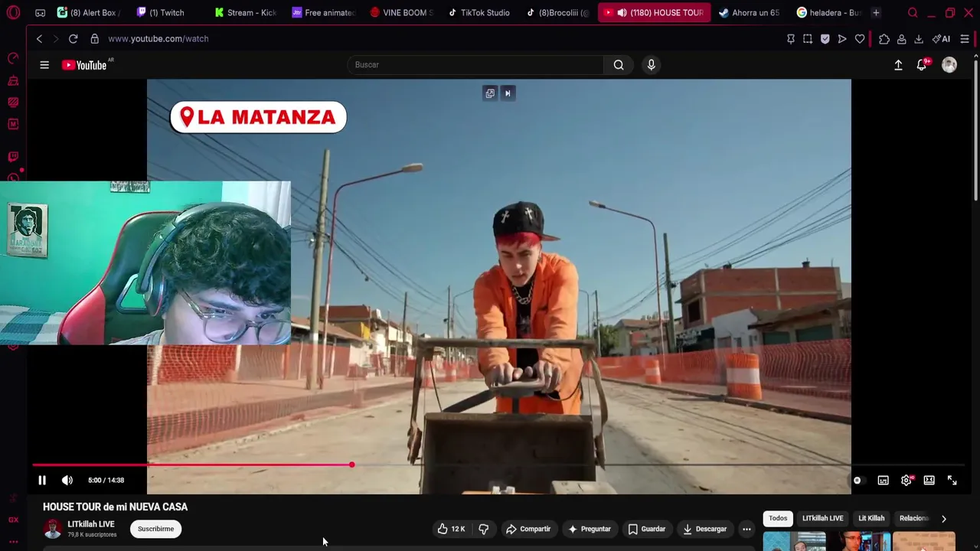Image resolution: width=980 pixels, height=551 pixels.
Task: Start voice search with the microphone
Action: click(651, 65)
